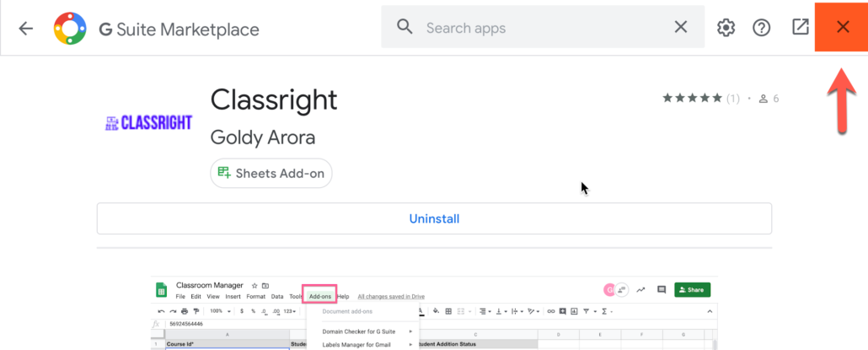Open the settings gear icon
This screenshot has width=868, height=350.
[x=726, y=28]
